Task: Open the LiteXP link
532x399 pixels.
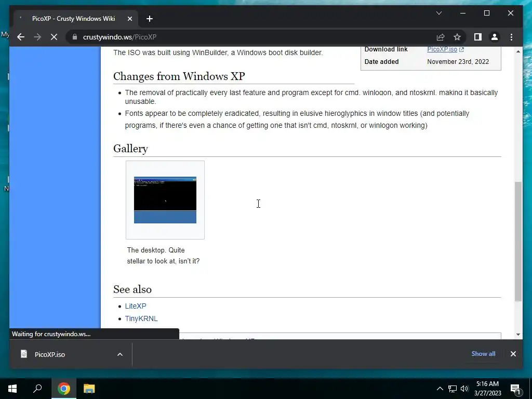Action: coord(136,306)
